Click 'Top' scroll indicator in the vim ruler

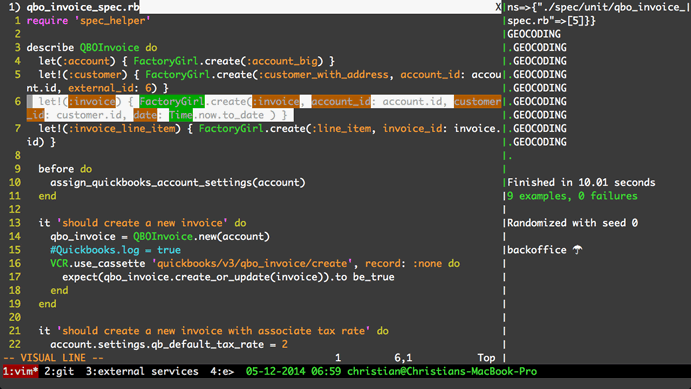[487, 358]
